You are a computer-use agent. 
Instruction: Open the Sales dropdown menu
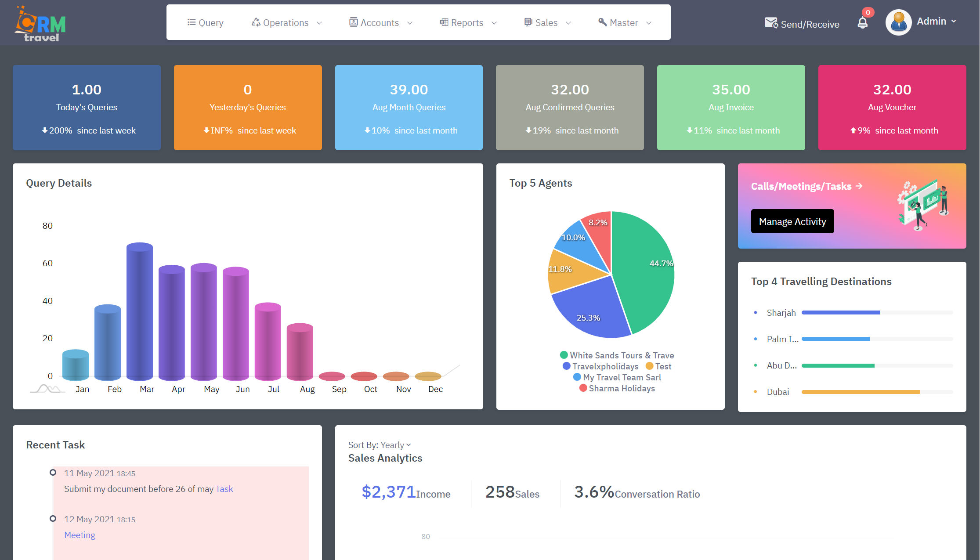point(546,22)
